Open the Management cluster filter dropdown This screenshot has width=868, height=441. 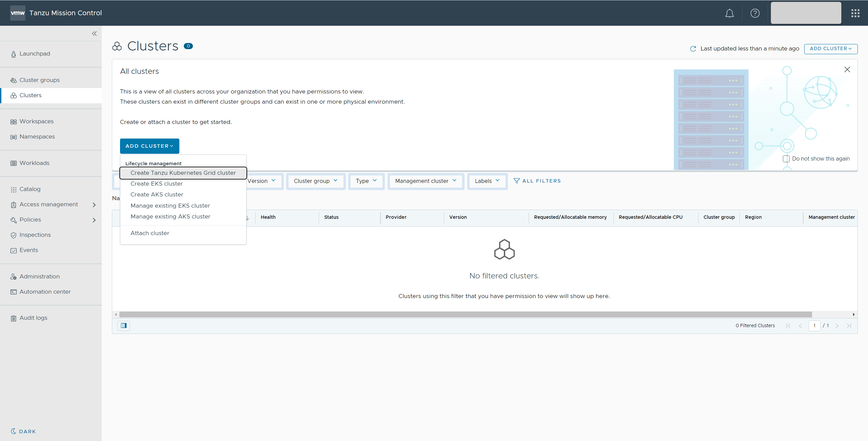point(426,181)
